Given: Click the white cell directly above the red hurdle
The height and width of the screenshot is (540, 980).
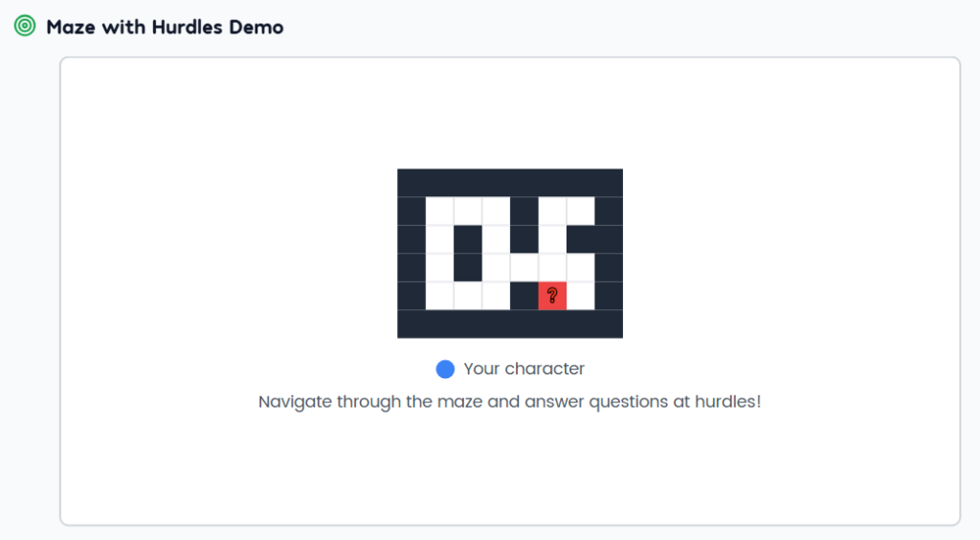Looking at the screenshot, I should tap(552, 268).
